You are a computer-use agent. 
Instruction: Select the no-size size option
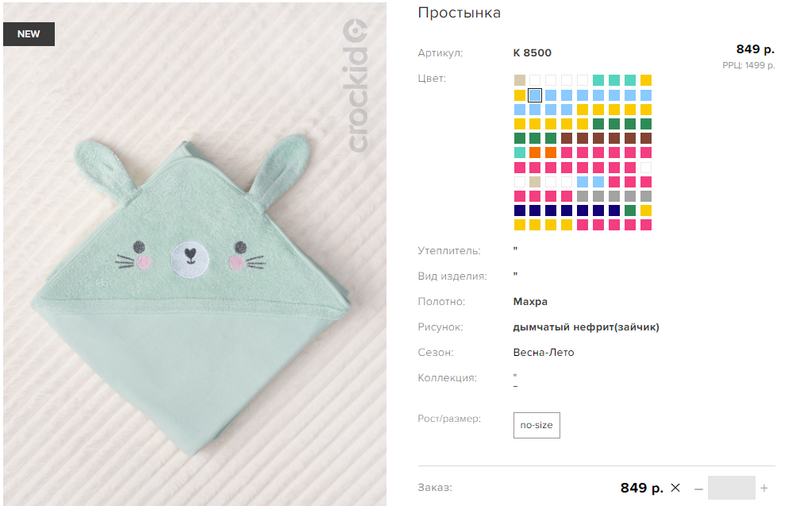536,425
